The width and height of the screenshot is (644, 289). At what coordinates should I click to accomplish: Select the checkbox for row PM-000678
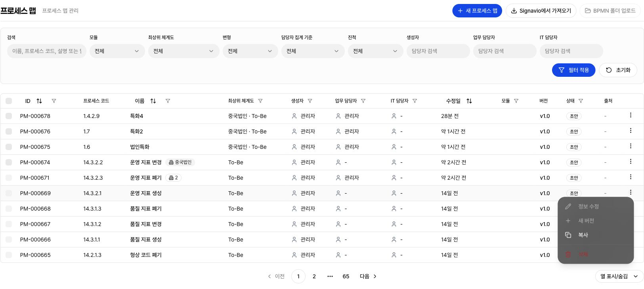[x=9, y=116]
